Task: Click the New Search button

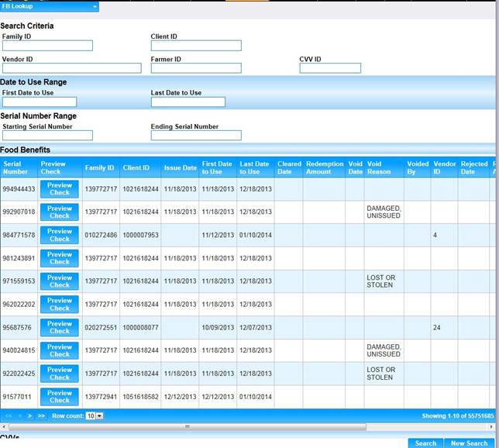Action: click(469, 443)
